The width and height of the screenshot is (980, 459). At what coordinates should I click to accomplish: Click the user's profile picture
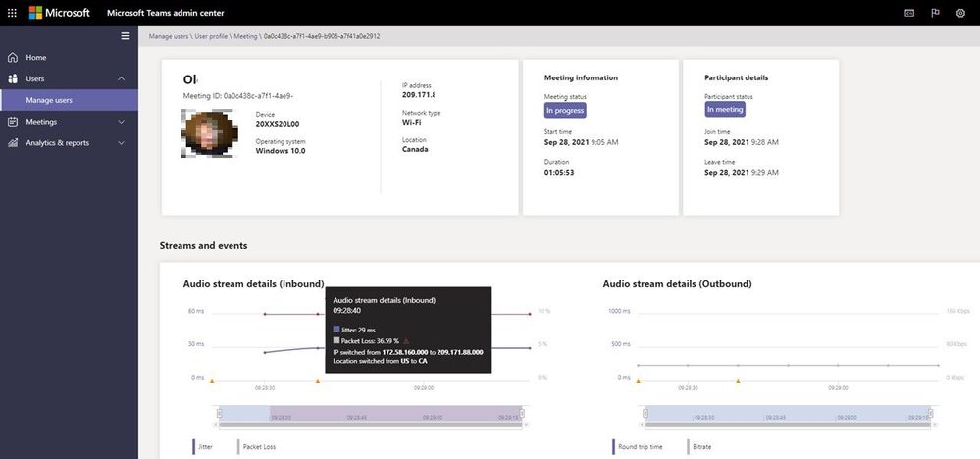coord(209,133)
